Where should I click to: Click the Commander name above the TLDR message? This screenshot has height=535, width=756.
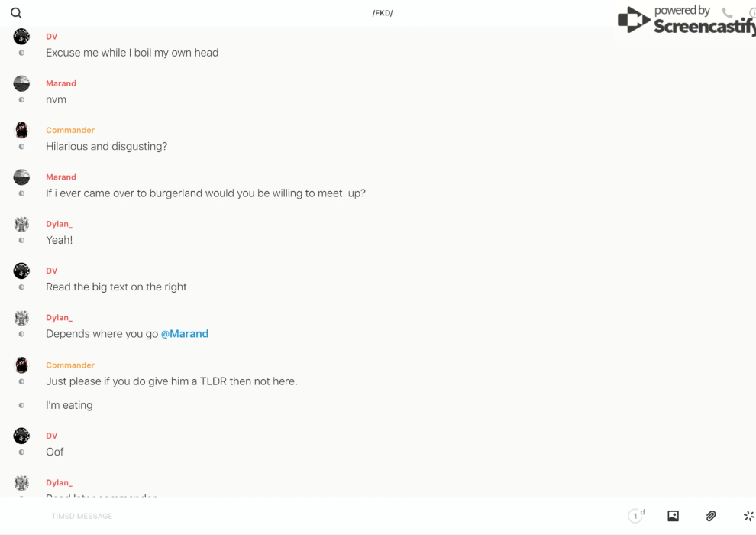pyautogui.click(x=70, y=365)
